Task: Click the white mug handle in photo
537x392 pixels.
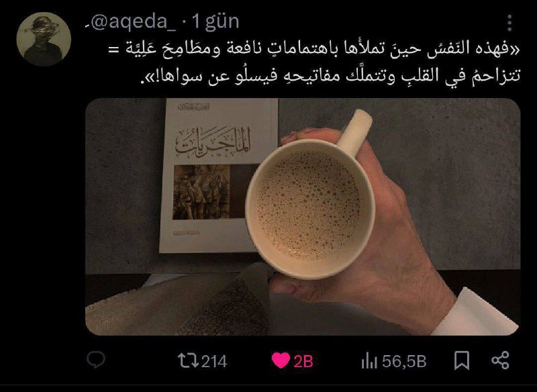Action: click(x=354, y=132)
